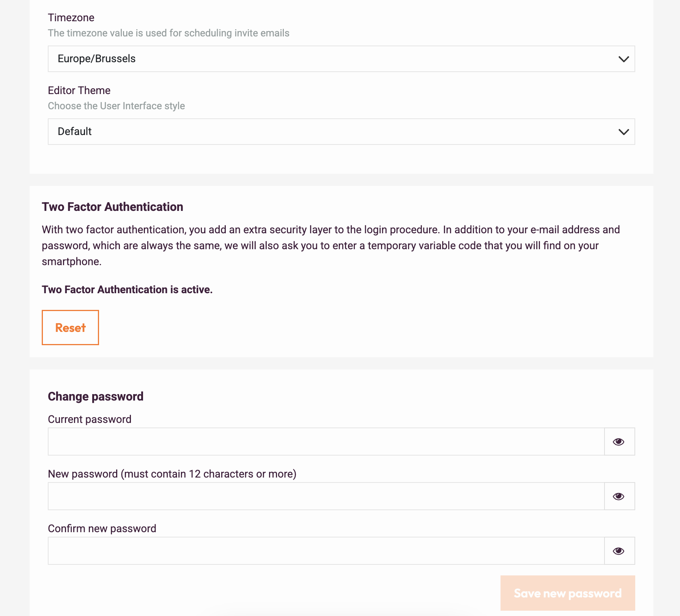
Task: Click the chevron arrow of the Timezone selector
Action: click(x=623, y=59)
